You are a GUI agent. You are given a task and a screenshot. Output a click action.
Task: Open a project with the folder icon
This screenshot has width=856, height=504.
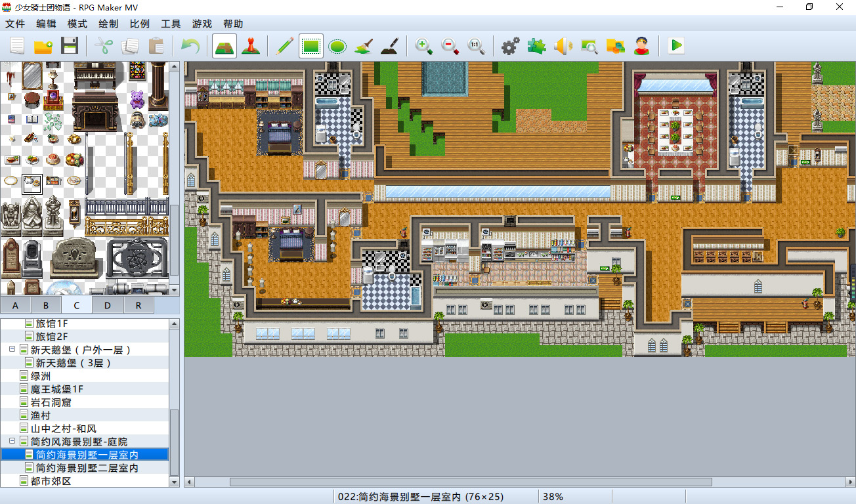pos(43,46)
